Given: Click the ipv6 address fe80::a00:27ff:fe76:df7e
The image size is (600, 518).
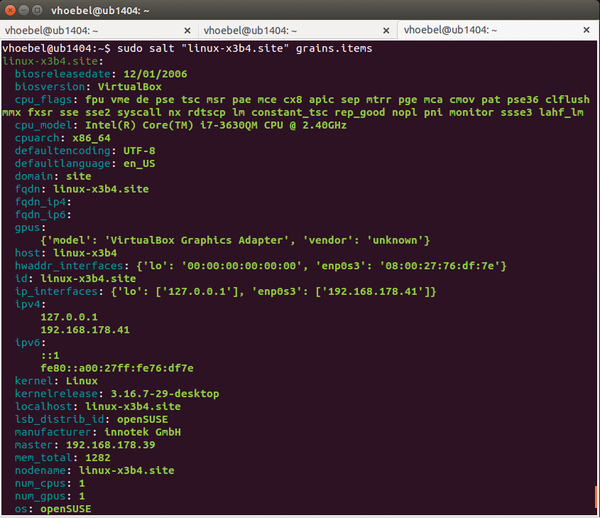Looking at the screenshot, I should pos(117,368).
